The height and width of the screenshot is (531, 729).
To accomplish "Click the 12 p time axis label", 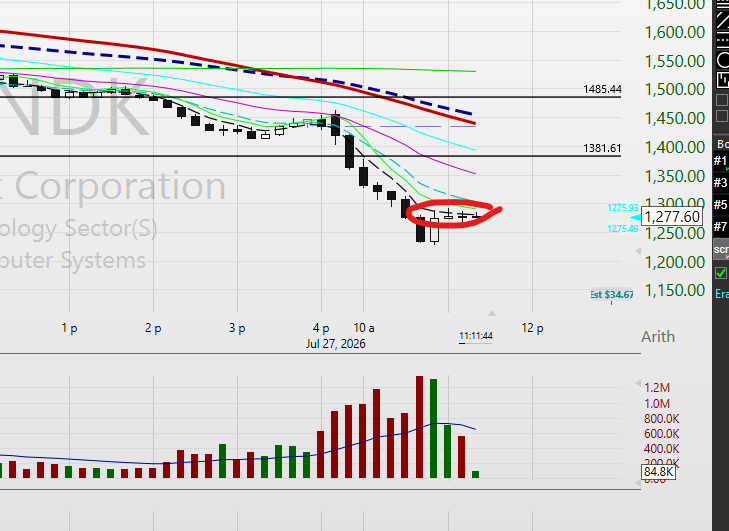I will (532, 328).
